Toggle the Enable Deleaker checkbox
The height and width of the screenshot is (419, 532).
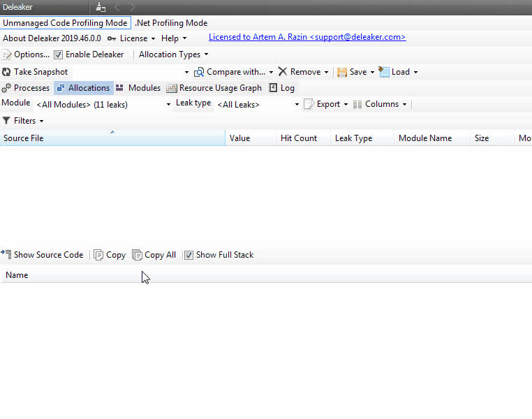[59, 54]
